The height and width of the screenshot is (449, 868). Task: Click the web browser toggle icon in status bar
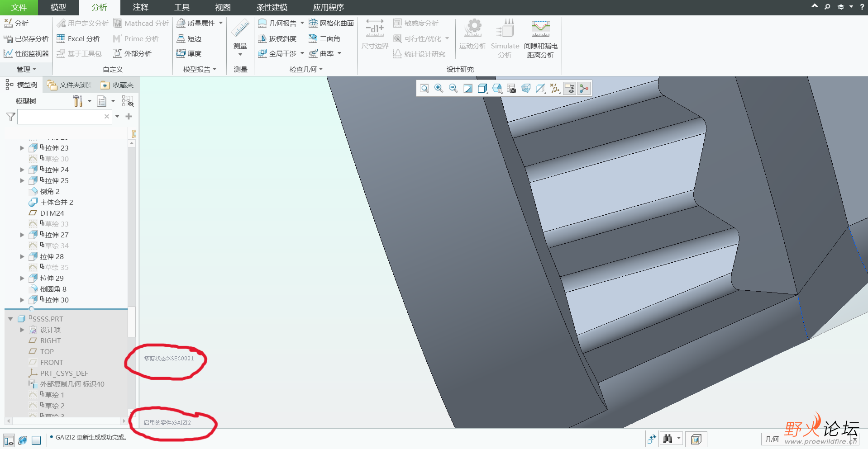(23, 440)
